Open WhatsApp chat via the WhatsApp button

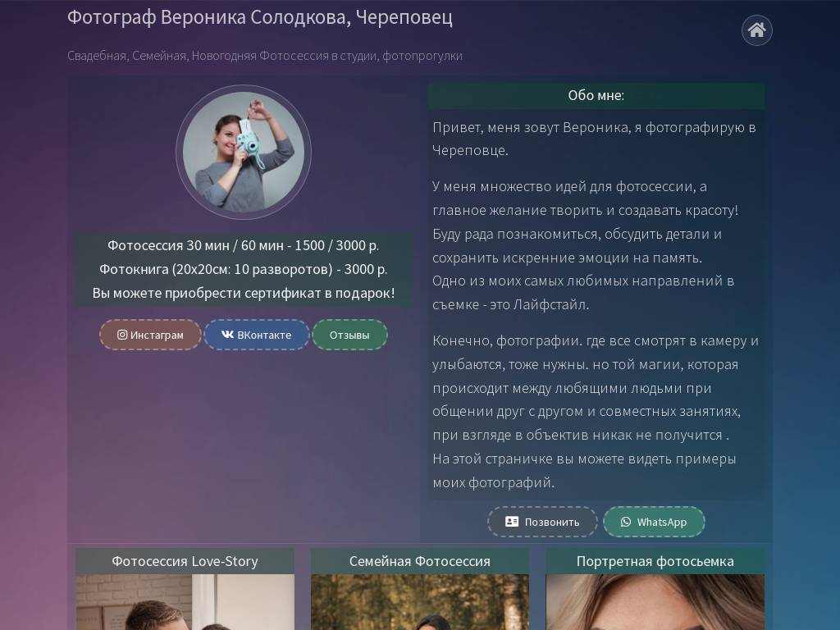pos(654,522)
